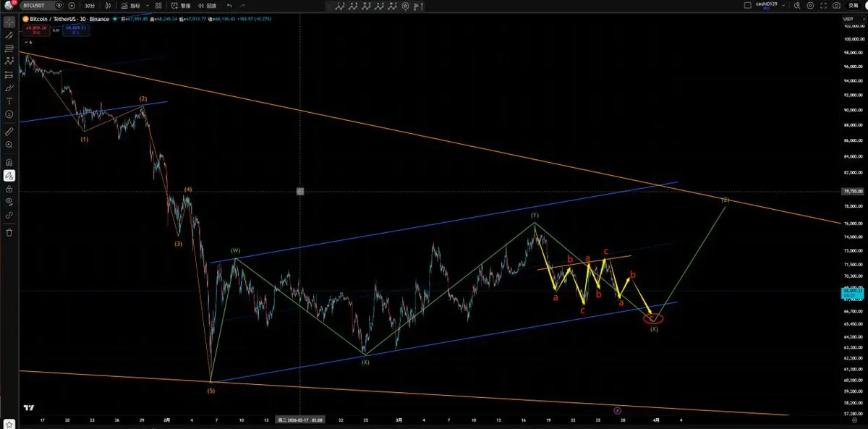Open the 30分 timeframe selector
The image size is (868, 429).
click(90, 5)
